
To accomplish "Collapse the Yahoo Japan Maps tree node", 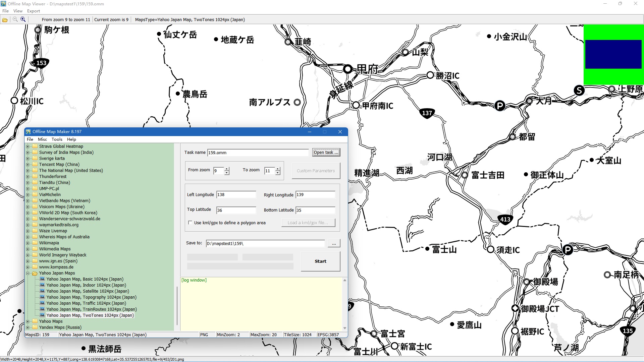I will [28, 273].
